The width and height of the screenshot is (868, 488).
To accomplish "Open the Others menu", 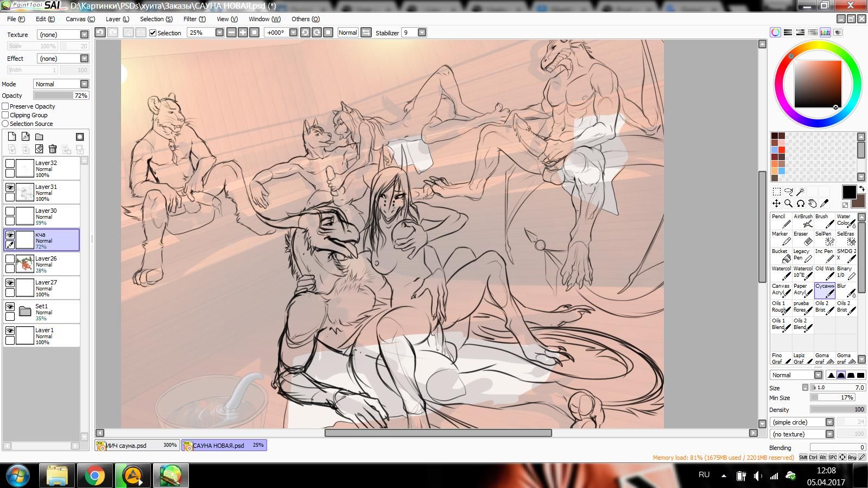I will point(306,19).
